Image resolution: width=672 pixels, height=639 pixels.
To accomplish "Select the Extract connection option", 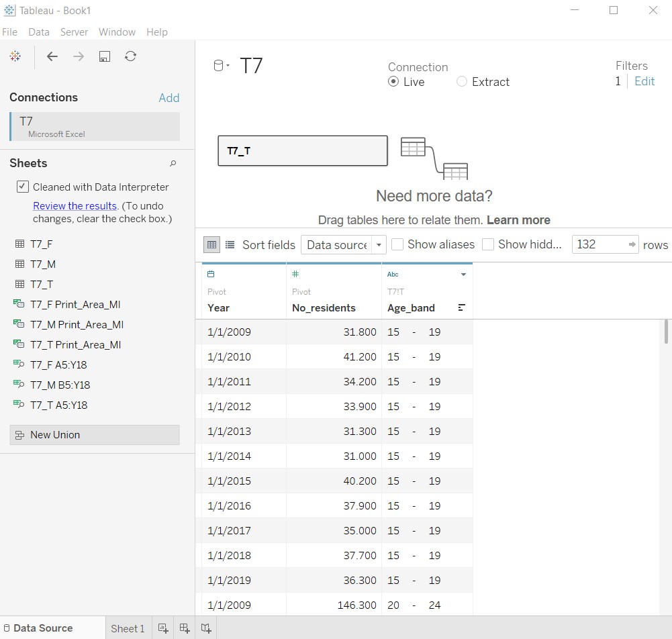I will pyautogui.click(x=462, y=82).
